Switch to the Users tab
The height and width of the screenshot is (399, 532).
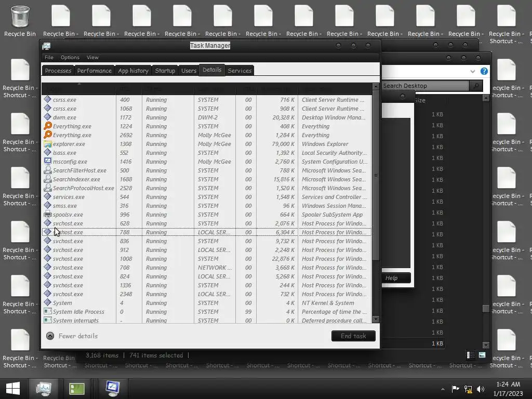189,71
